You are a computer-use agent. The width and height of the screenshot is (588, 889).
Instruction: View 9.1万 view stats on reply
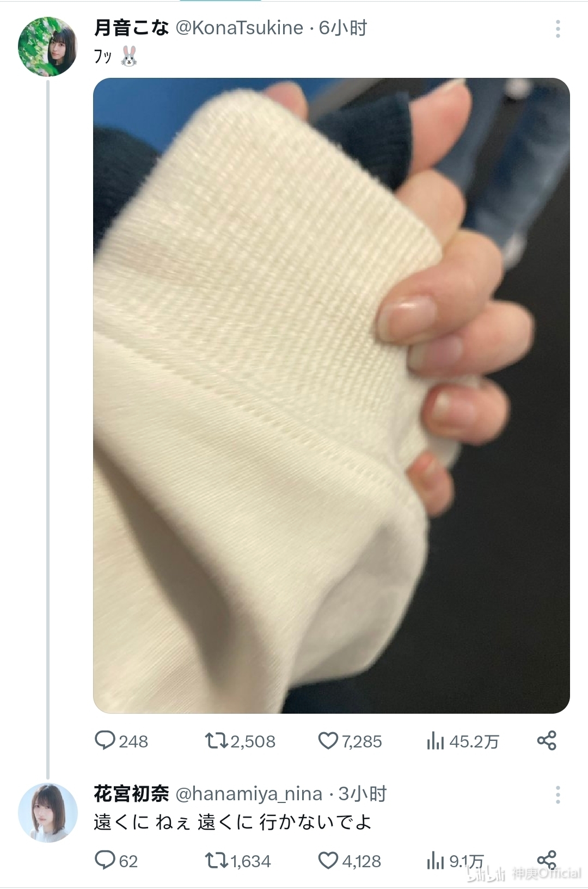click(455, 861)
